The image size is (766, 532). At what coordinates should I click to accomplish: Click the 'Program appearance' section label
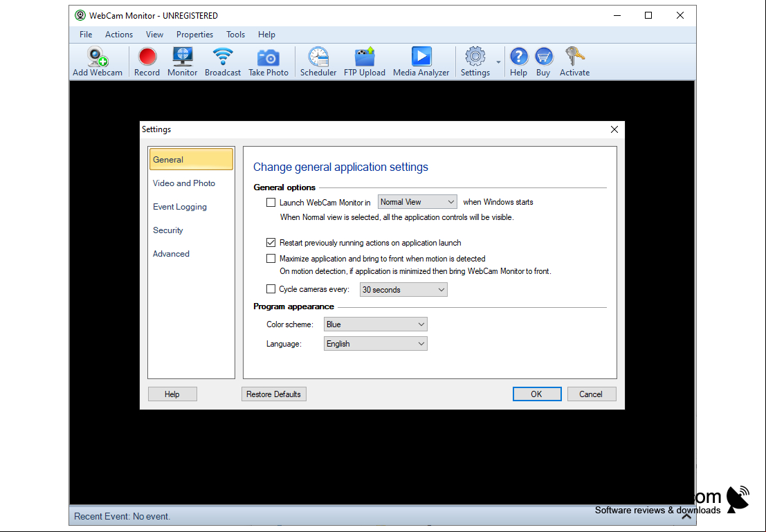click(x=293, y=306)
